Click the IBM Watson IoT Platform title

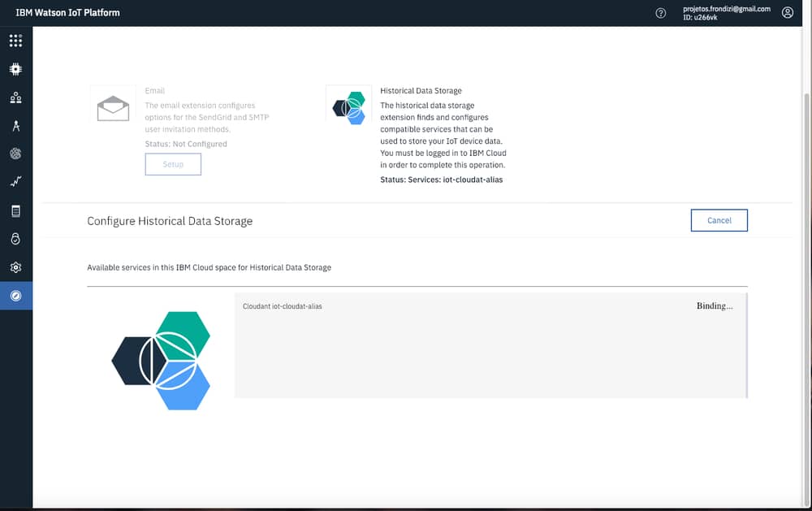[x=67, y=12]
